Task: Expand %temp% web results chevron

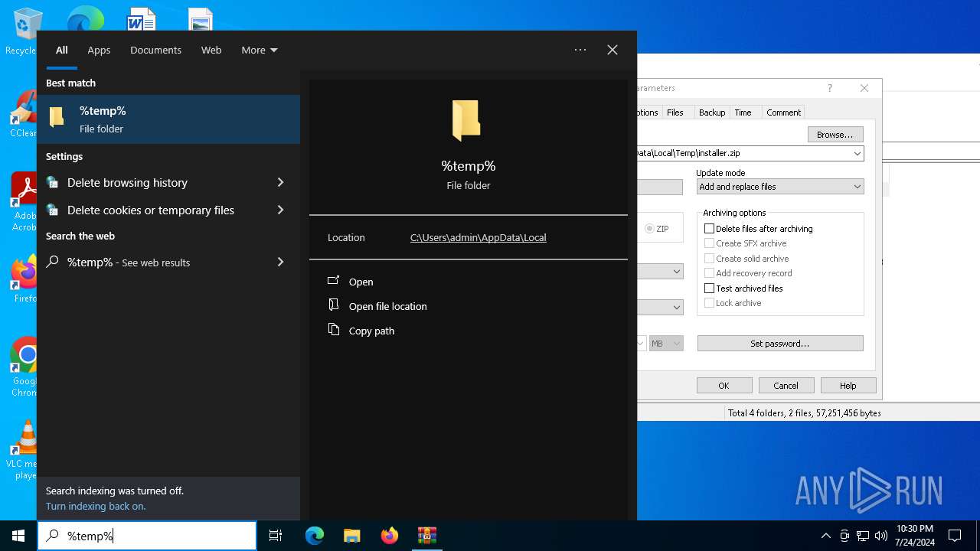Action: click(280, 262)
